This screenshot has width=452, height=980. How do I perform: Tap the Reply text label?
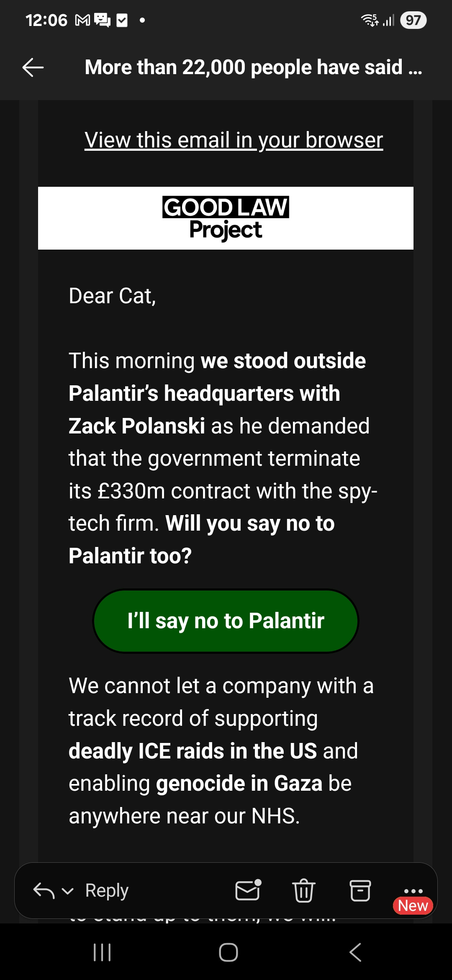point(107,890)
